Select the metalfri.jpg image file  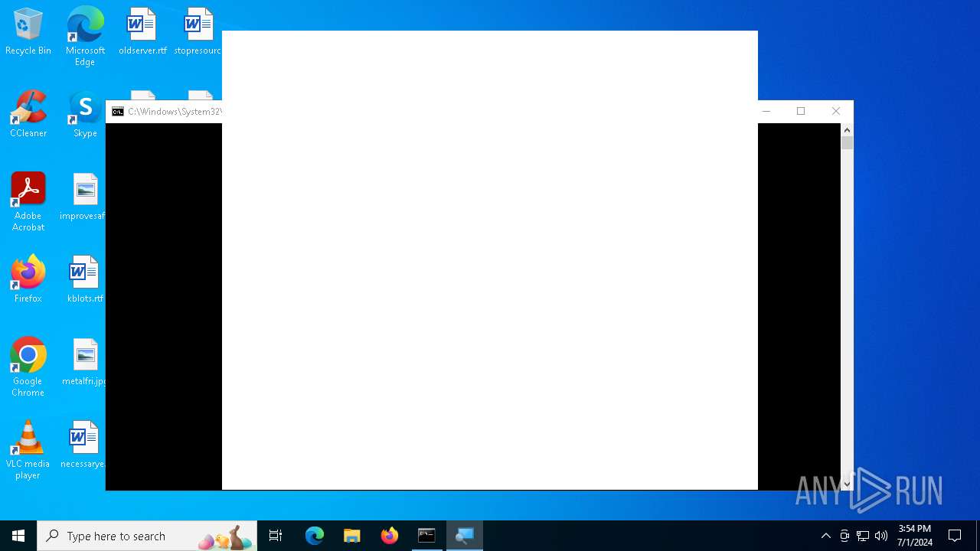pyautogui.click(x=84, y=362)
